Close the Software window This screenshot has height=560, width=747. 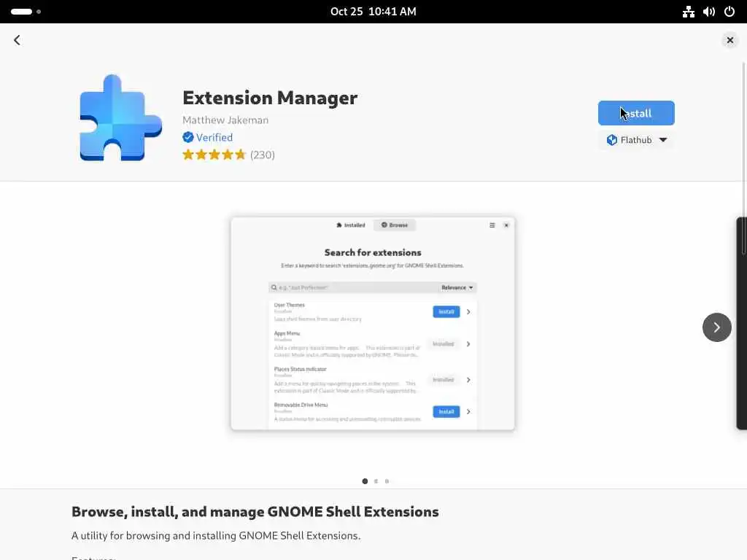(729, 40)
